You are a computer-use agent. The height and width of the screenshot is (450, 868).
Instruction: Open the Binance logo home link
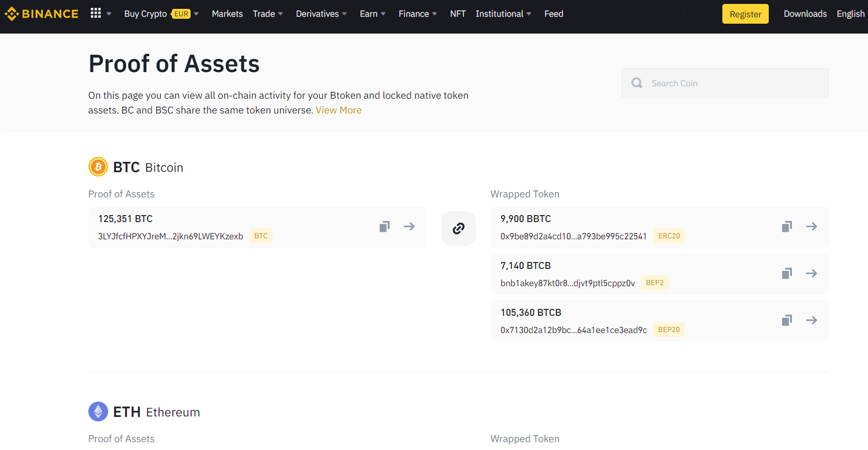pos(41,14)
